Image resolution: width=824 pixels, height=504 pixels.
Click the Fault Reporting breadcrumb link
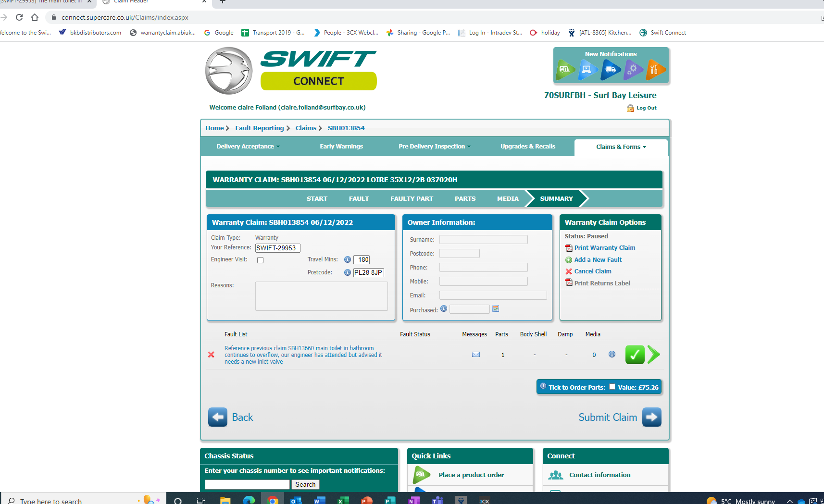[260, 128]
